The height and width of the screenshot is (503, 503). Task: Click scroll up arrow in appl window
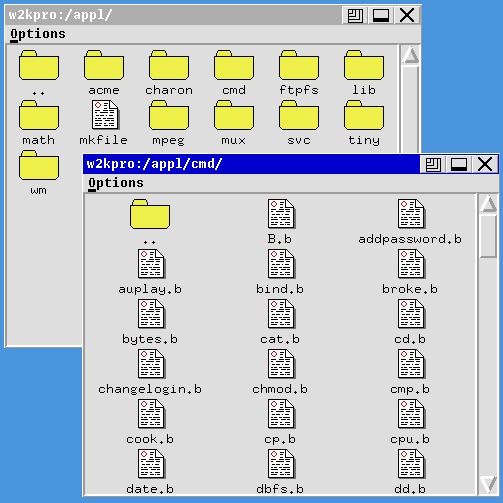coord(410,55)
